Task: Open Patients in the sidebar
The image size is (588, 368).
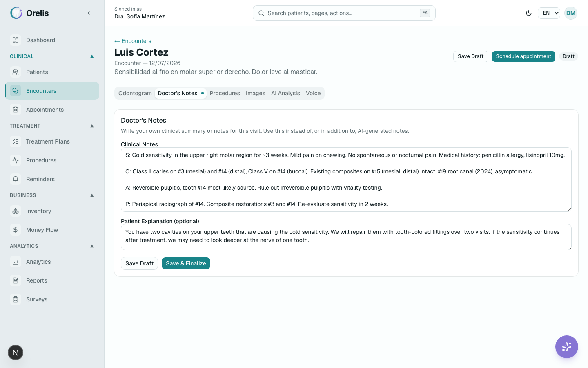Action: coord(52,72)
